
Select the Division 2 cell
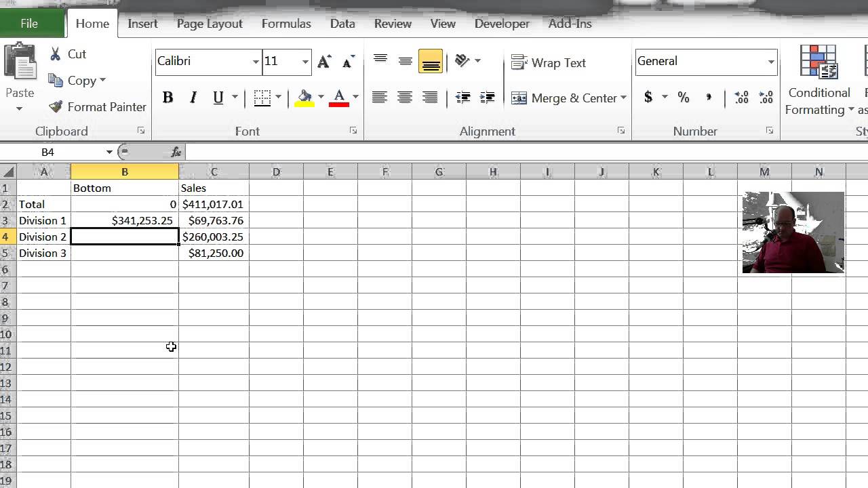tap(43, 237)
